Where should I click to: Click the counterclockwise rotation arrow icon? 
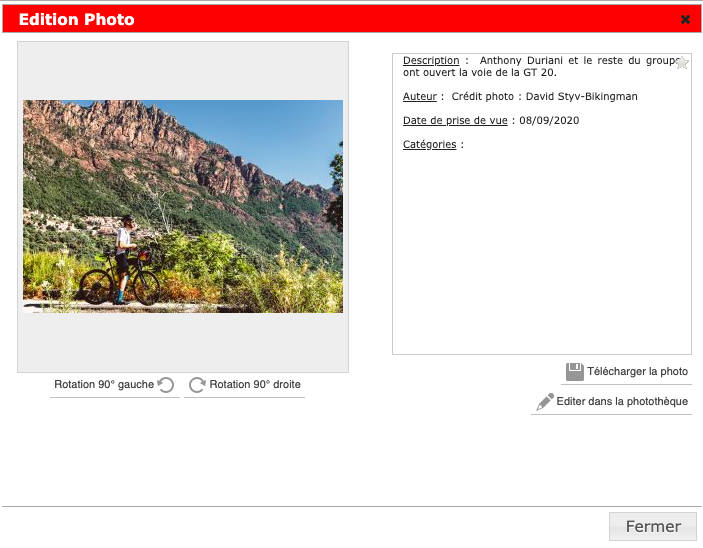pos(165,385)
